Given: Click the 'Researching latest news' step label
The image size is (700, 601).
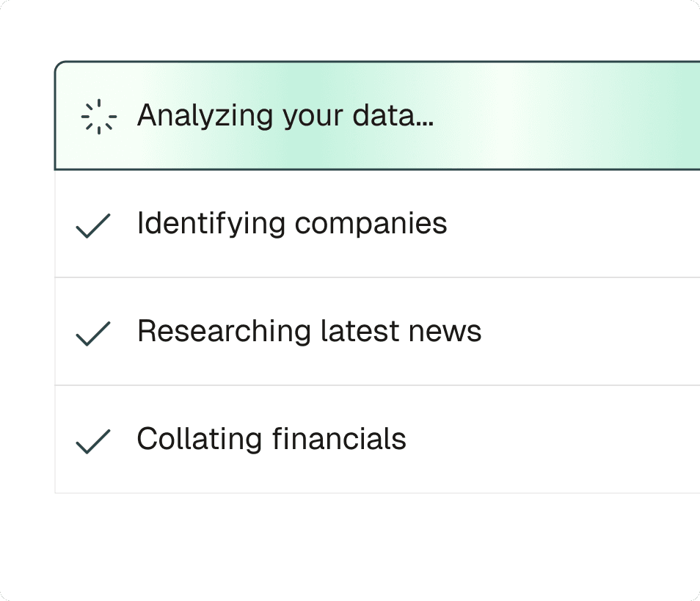Looking at the screenshot, I should pos(309,332).
